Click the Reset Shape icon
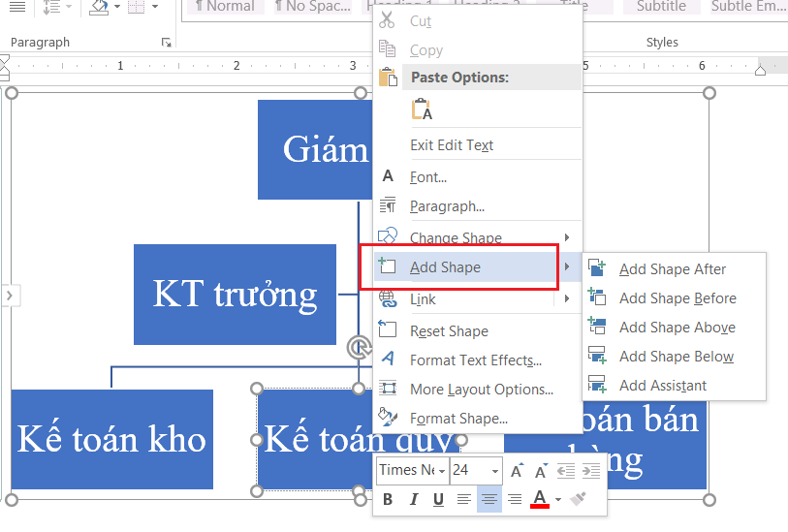 click(388, 329)
